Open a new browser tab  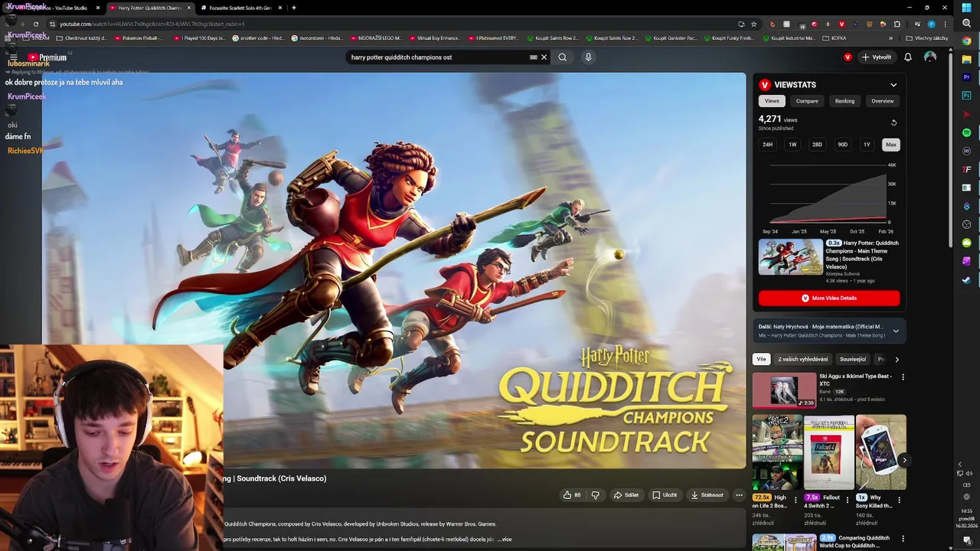(294, 8)
